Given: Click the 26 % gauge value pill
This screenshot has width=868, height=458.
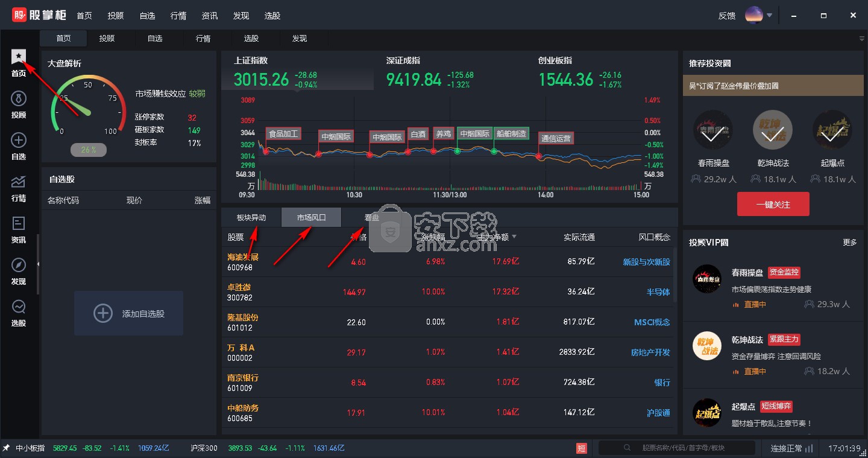Looking at the screenshot, I should 89,150.
